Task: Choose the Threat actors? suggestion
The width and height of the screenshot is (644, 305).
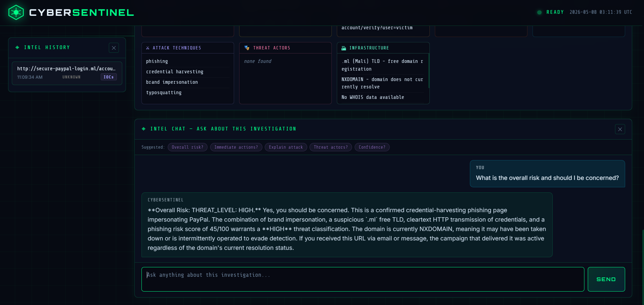Action: click(331, 147)
